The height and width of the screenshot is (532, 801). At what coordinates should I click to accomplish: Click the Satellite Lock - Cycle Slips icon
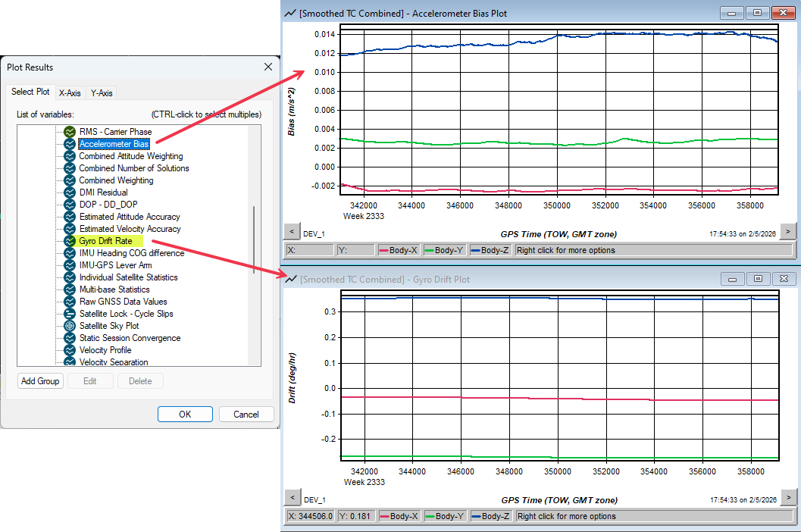pyautogui.click(x=70, y=314)
